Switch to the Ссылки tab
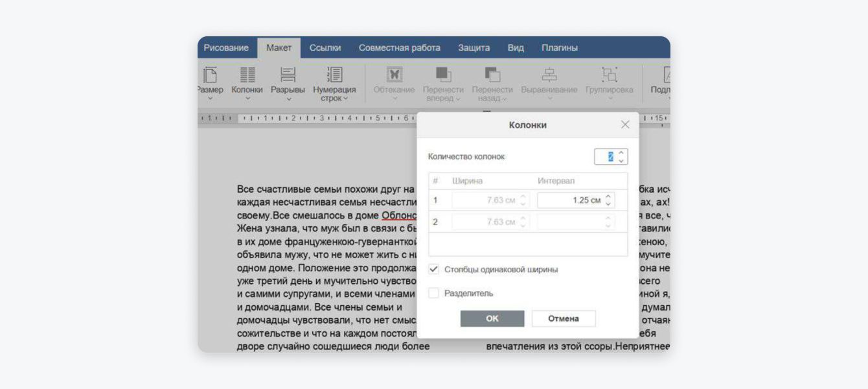Image resolution: width=868 pixels, height=389 pixels. (x=325, y=48)
